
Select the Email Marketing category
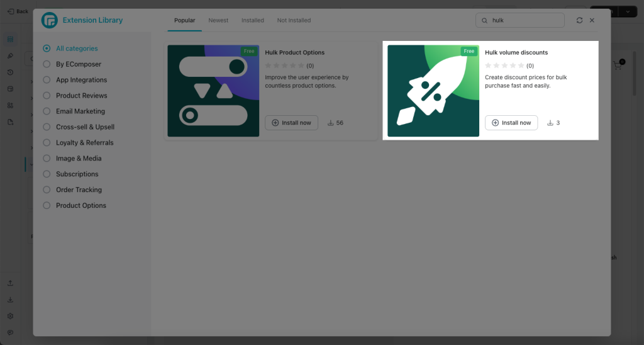click(74, 111)
